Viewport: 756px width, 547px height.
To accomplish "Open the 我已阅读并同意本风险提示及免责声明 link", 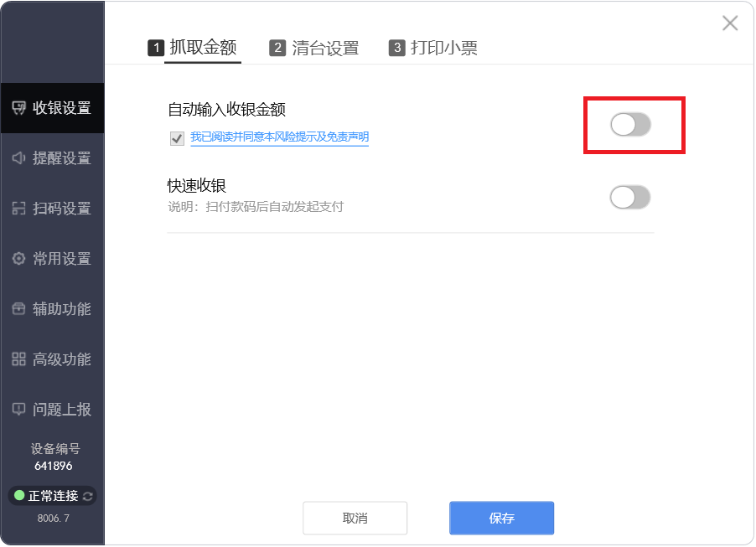I will pyautogui.click(x=280, y=137).
